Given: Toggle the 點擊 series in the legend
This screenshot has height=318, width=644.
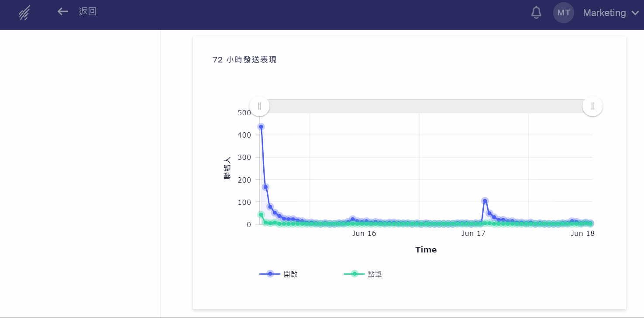Looking at the screenshot, I should pyautogui.click(x=363, y=274).
